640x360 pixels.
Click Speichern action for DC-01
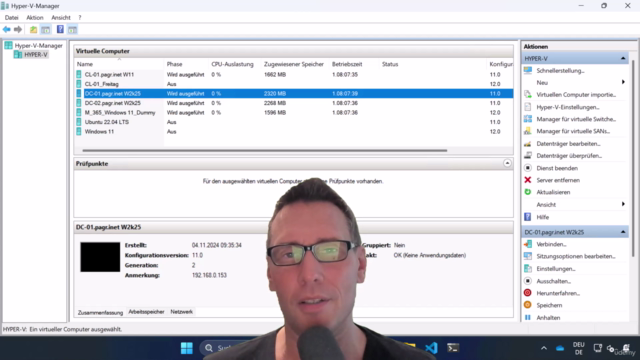click(x=549, y=305)
